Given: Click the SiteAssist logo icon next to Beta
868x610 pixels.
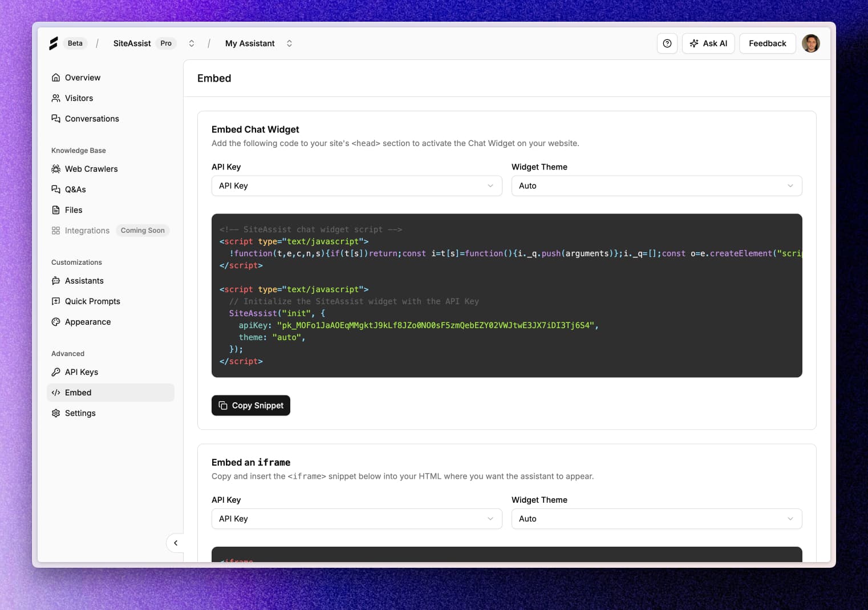Looking at the screenshot, I should coord(54,43).
